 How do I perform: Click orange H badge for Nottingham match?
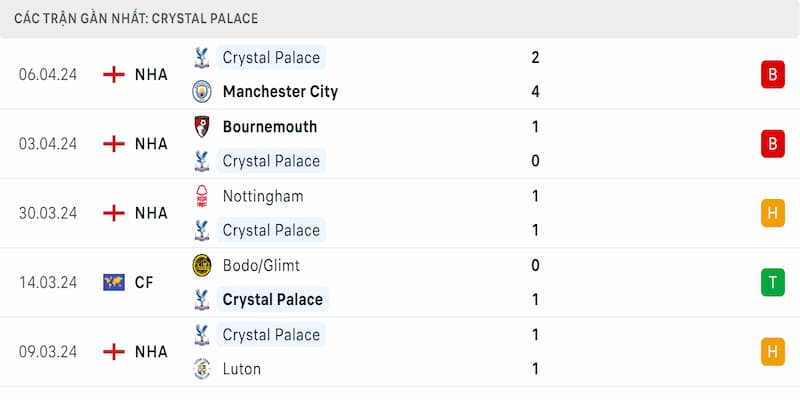pos(773,213)
